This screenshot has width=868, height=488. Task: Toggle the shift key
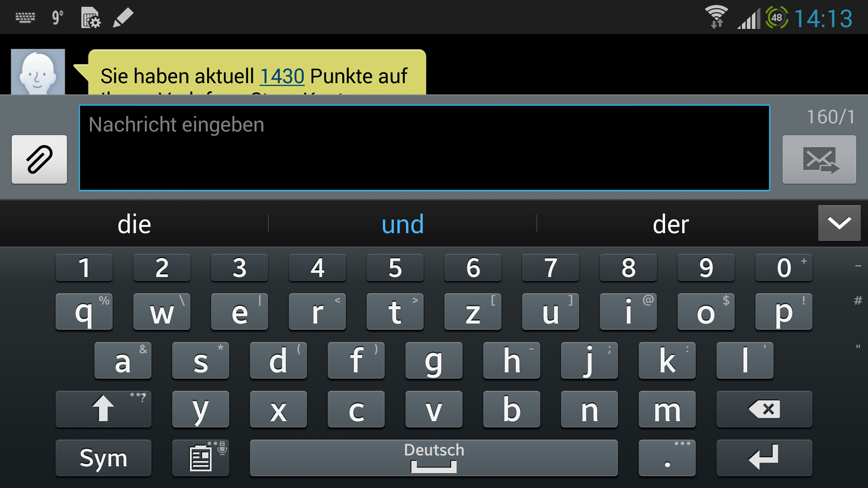tap(104, 409)
